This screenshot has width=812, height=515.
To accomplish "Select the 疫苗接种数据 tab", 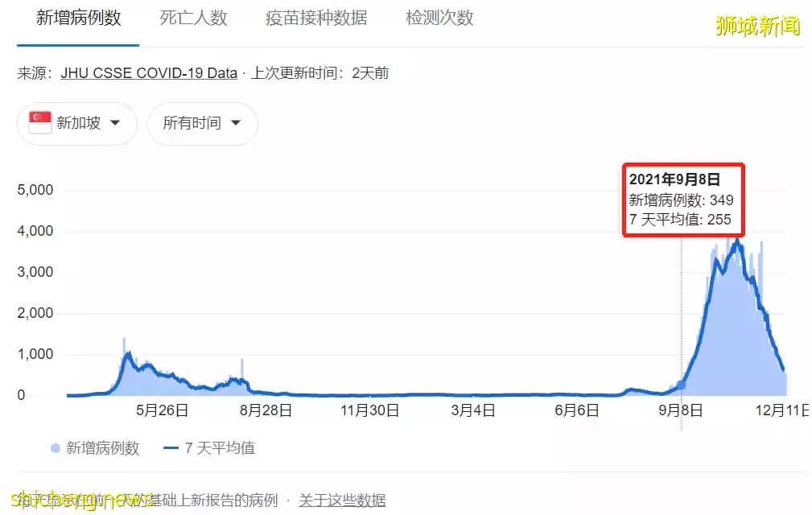I will tap(315, 18).
